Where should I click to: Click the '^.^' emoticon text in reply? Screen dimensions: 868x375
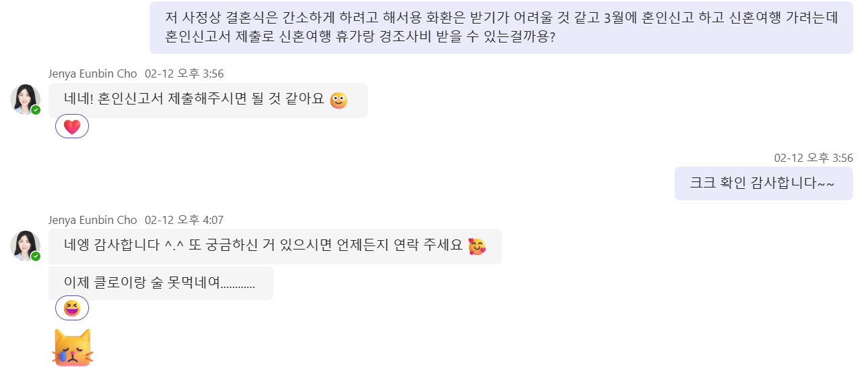[175, 246]
